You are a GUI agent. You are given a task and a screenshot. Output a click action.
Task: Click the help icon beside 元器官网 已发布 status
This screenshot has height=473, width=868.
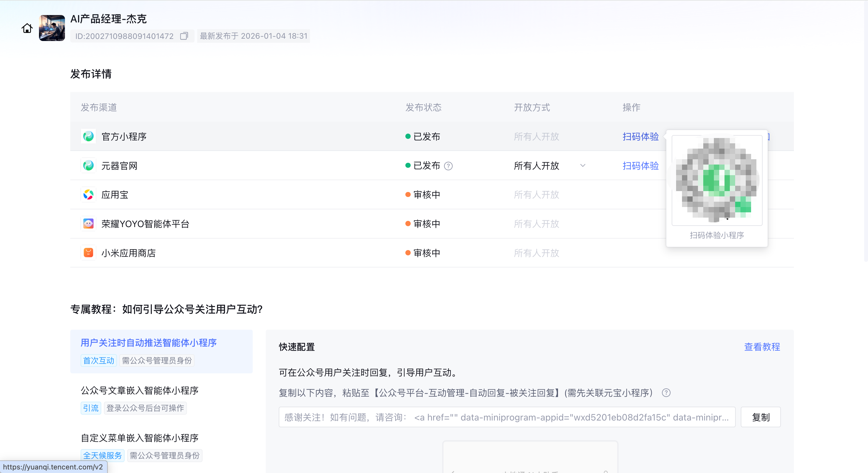(448, 166)
